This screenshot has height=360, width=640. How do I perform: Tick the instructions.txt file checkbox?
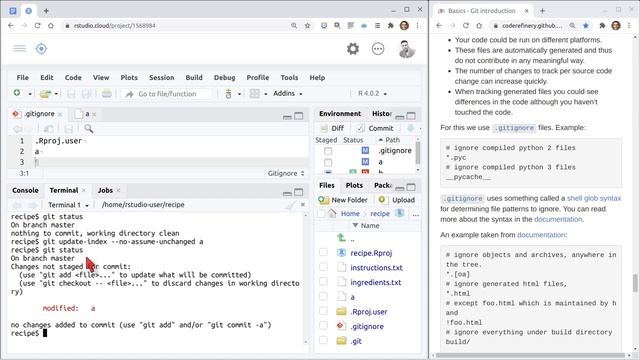point(323,267)
